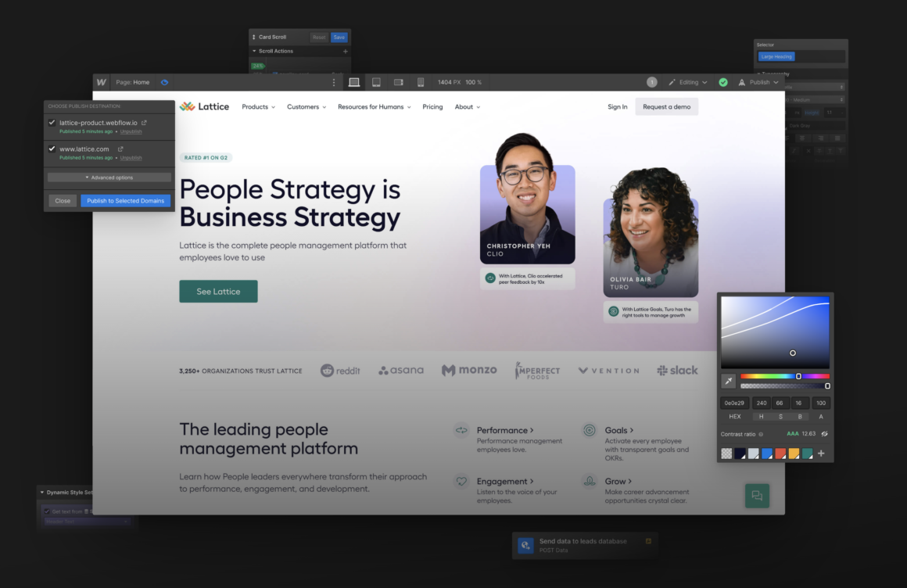
Task: Click the Sign In nav link
Action: [617, 107]
